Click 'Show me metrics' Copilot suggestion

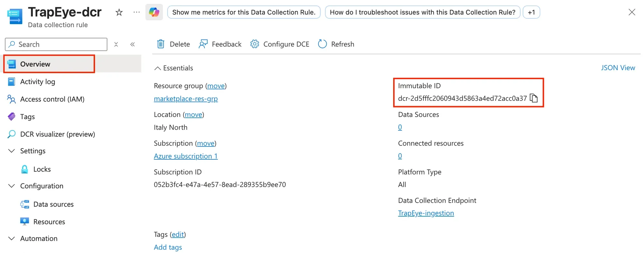point(244,12)
